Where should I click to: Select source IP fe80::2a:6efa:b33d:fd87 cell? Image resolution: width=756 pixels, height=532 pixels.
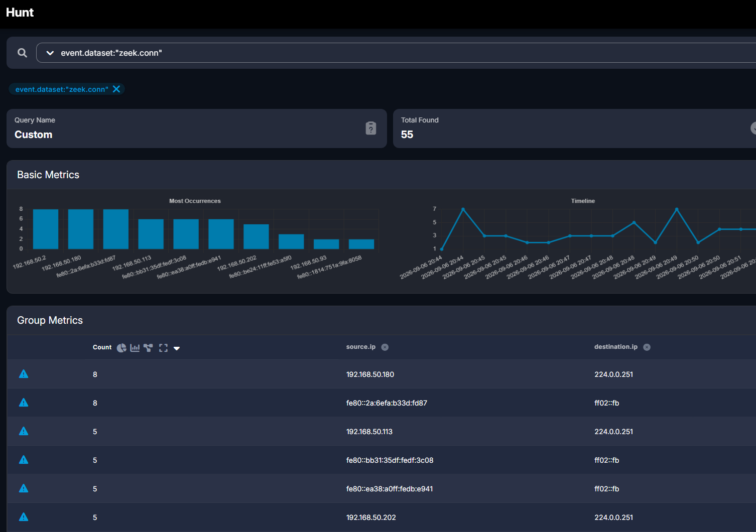pyautogui.click(x=387, y=403)
